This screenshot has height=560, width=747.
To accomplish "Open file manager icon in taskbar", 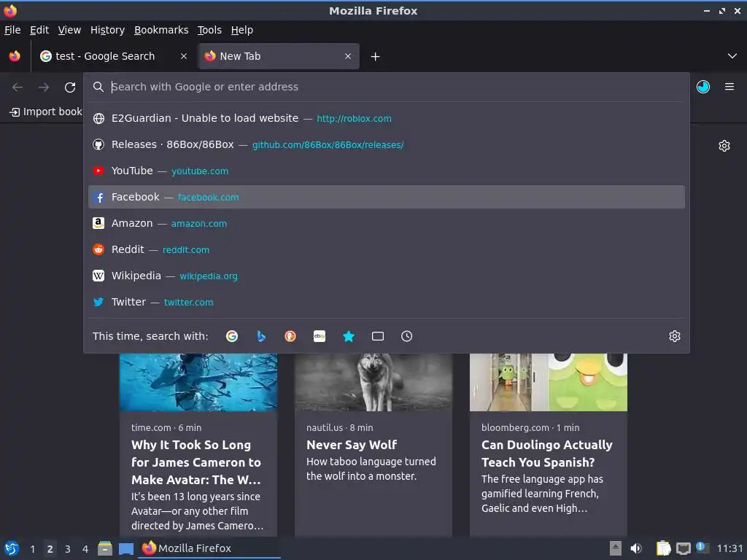I will coord(105,548).
